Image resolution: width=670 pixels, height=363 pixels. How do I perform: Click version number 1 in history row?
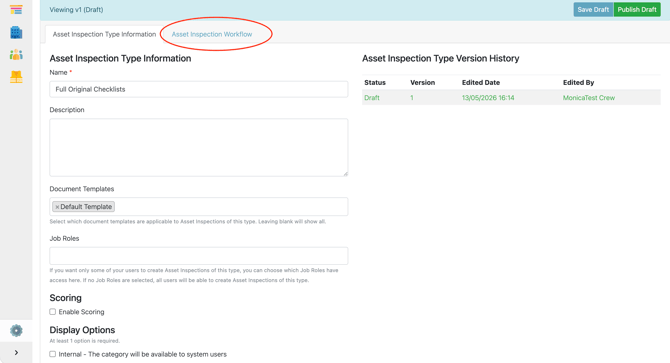click(412, 98)
